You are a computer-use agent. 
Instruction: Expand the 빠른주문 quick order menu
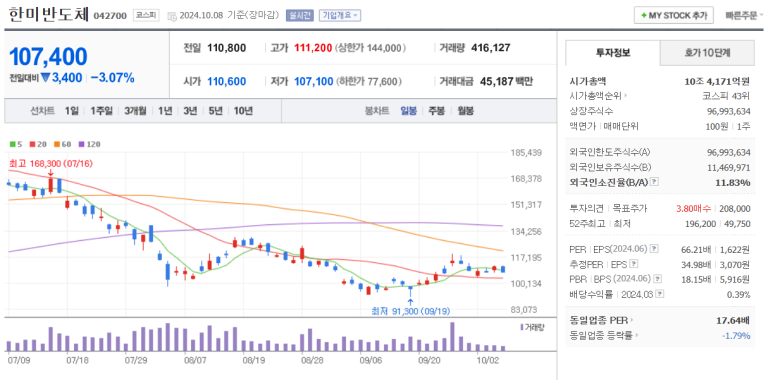click(744, 15)
